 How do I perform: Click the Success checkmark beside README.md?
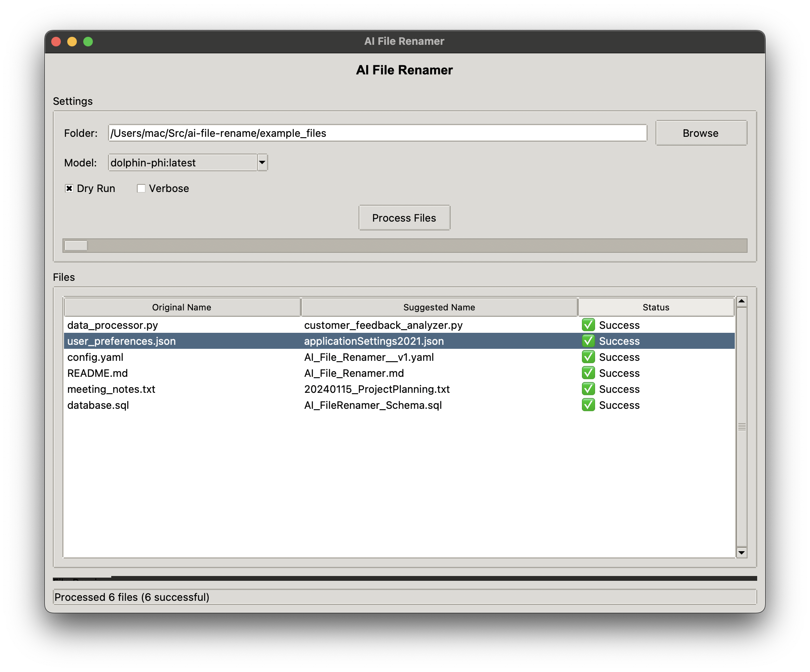588,373
